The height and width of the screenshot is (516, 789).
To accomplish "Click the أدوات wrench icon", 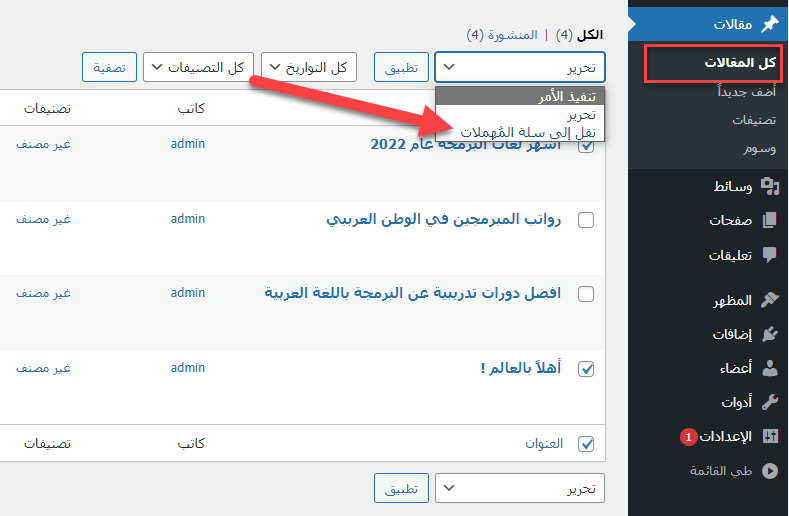I will 770,402.
